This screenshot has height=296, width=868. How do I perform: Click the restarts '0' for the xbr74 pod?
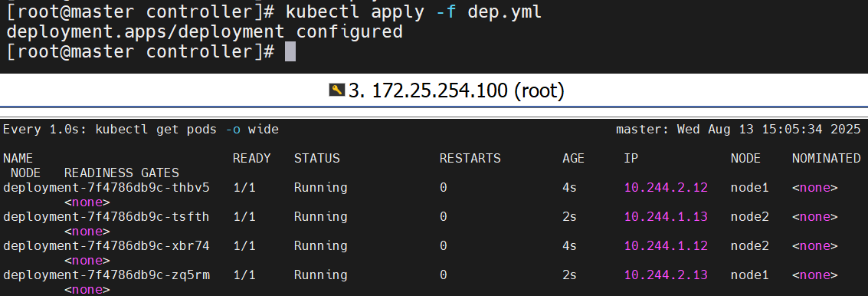[444, 245]
